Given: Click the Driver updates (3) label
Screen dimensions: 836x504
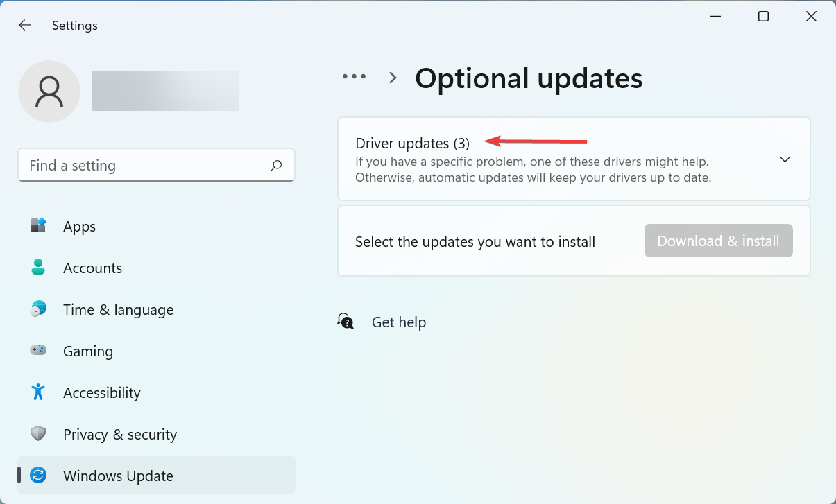Looking at the screenshot, I should pos(412,143).
